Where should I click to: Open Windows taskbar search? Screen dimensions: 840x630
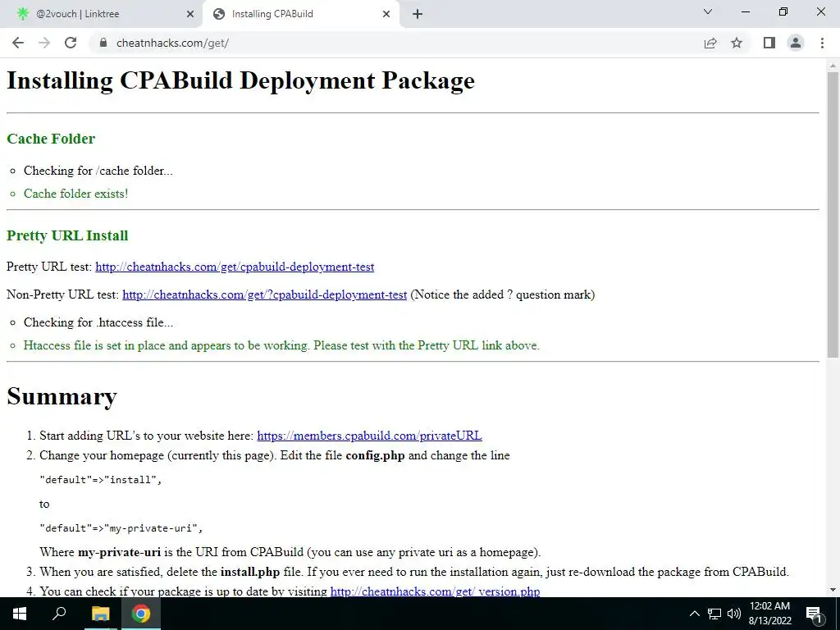[59, 614]
